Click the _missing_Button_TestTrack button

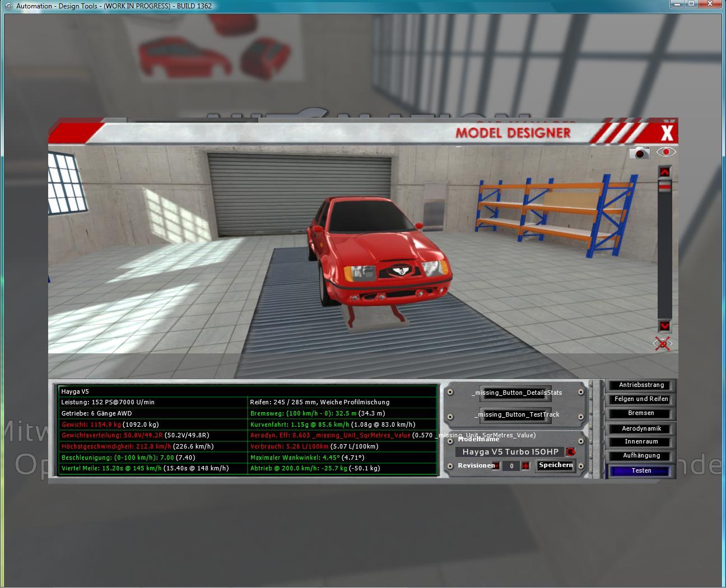point(516,415)
